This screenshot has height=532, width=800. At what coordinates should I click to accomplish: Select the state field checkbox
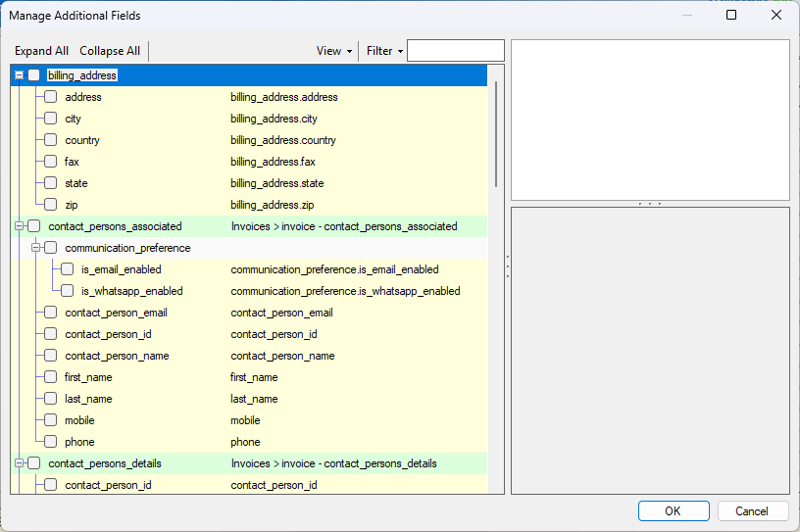(51, 183)
